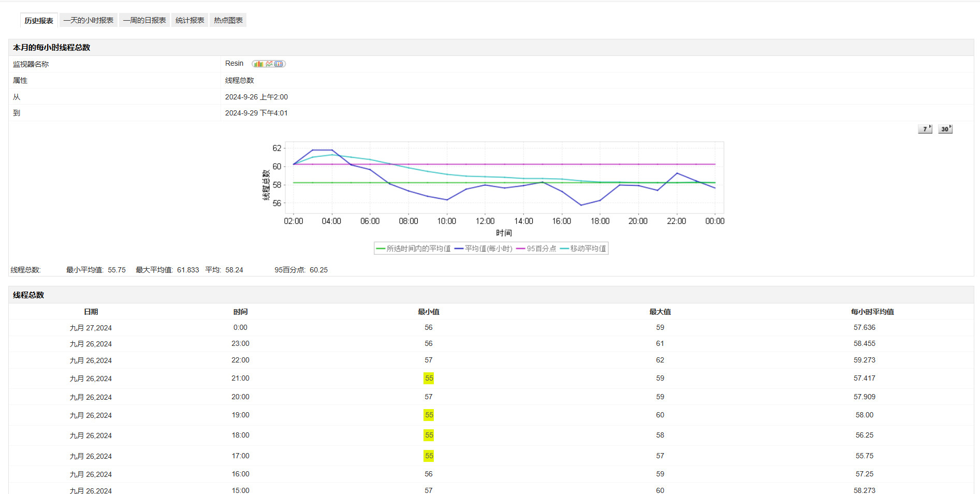Click the 最大值 column header
This screenshot has height=494, width=980.
point(660,312)
